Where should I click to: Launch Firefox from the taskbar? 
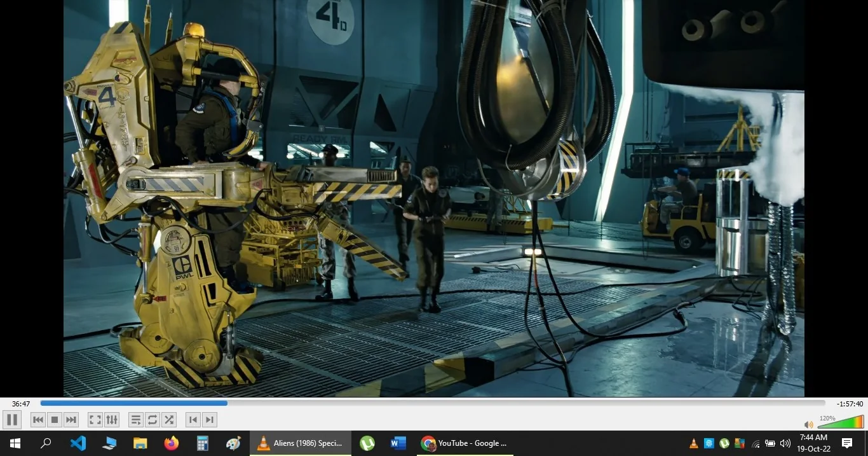[171, 443]
